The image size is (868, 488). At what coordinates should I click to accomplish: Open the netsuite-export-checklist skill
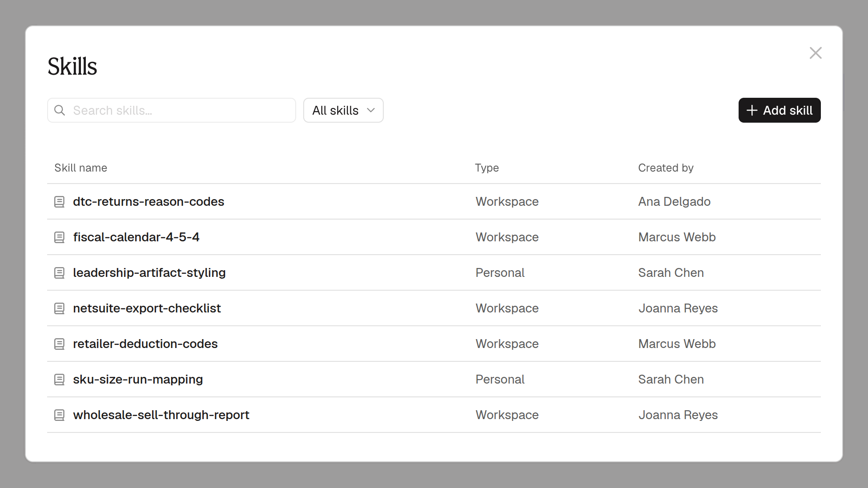(147, 308)
